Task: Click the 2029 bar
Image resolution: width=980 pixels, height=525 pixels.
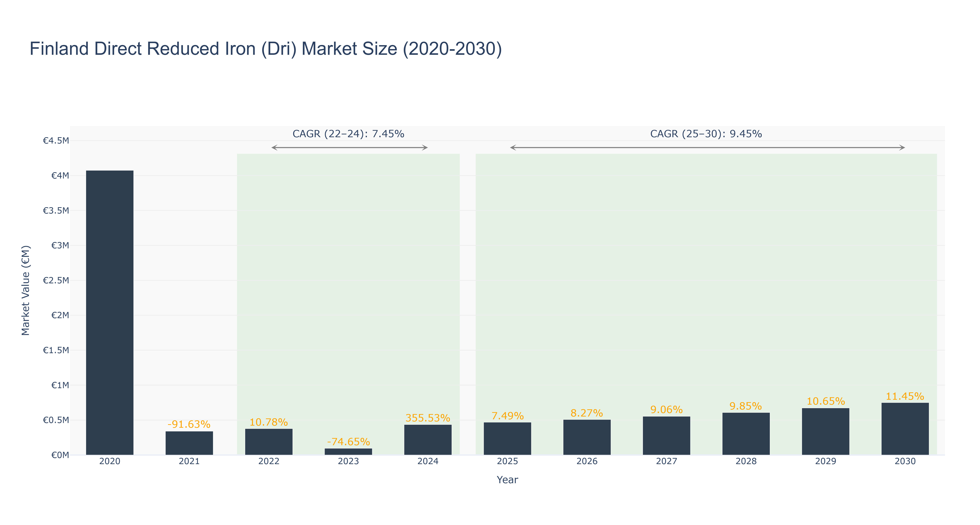Action: (825, 431)
